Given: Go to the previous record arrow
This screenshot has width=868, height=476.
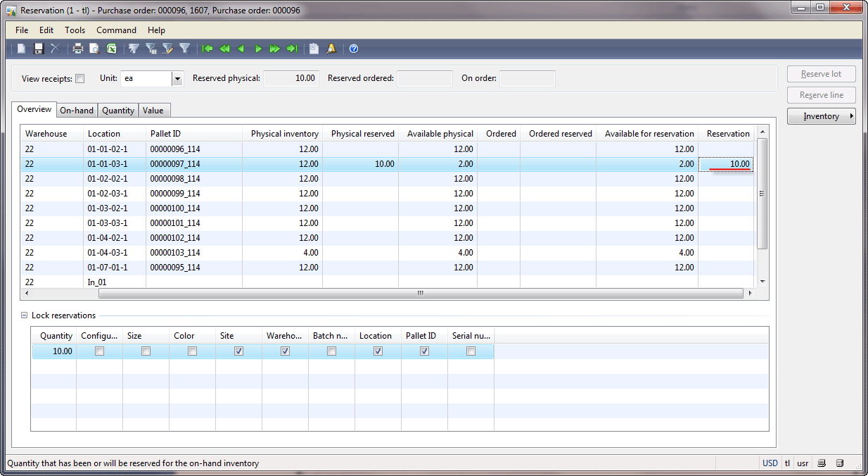Looking at the screenshot, I should click(x=241, y=49).
